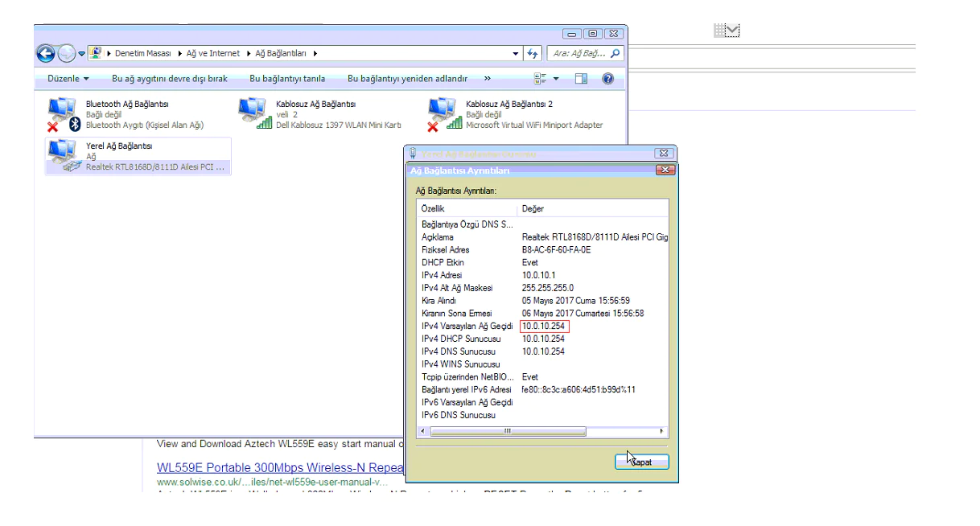Expand toolbar overflow chevron for more commands
This screenshot has width=980, height=526.
click(x=487, y=79)
